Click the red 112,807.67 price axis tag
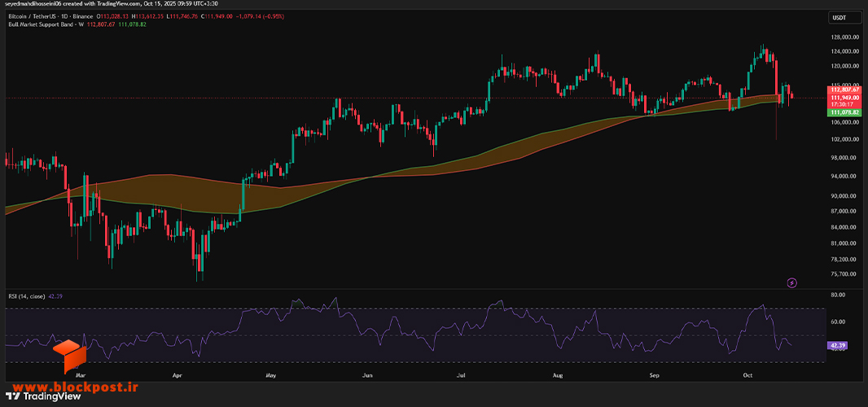The image size is (868, 407). pyautogui.click(x=844, y=90)
